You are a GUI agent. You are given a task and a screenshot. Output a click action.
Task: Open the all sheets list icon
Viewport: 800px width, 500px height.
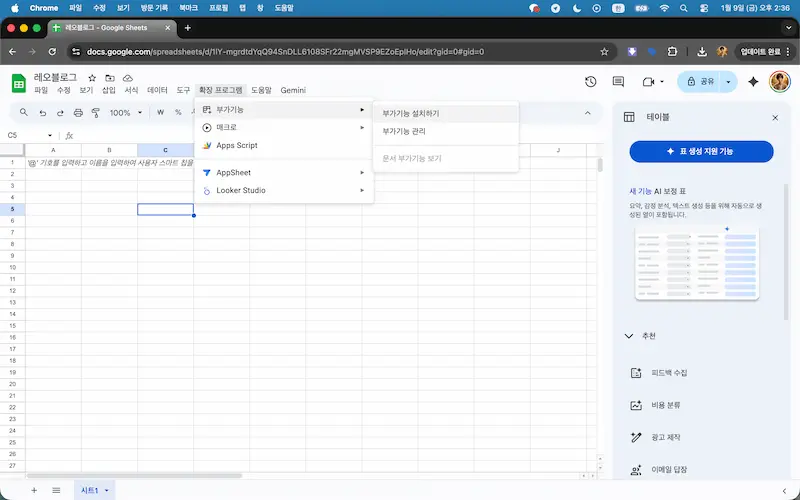(56, 490)
